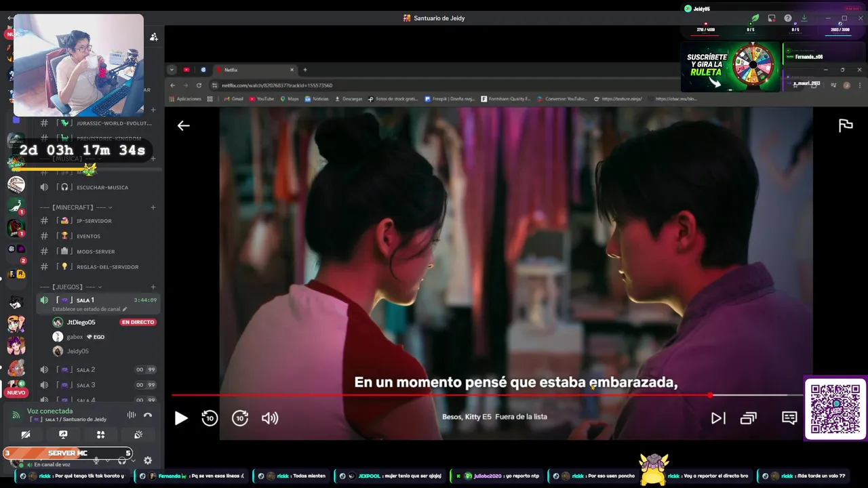Screen dimensions: 868x488
Task: Move the Netflix playback scrubber dot
Action: (710, 395)
